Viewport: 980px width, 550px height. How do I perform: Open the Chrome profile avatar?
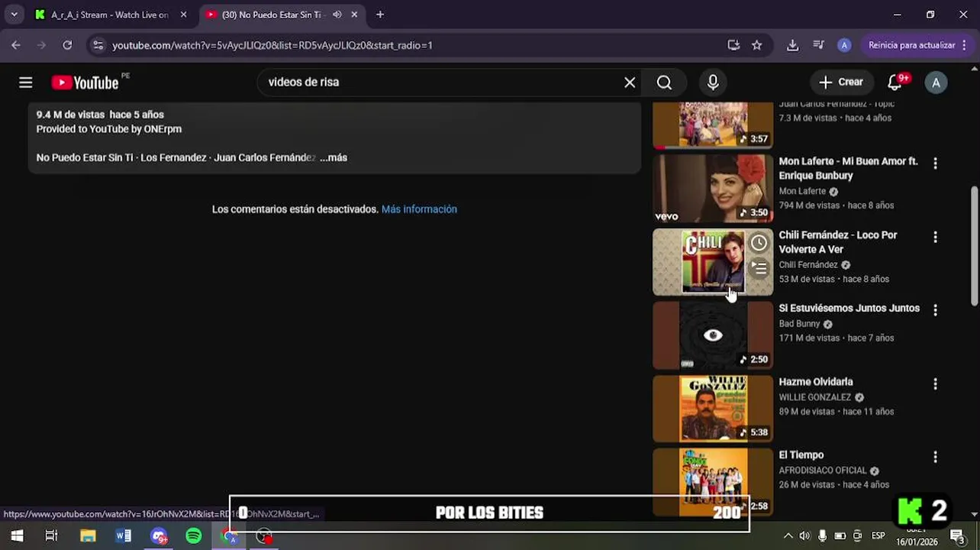844,45
